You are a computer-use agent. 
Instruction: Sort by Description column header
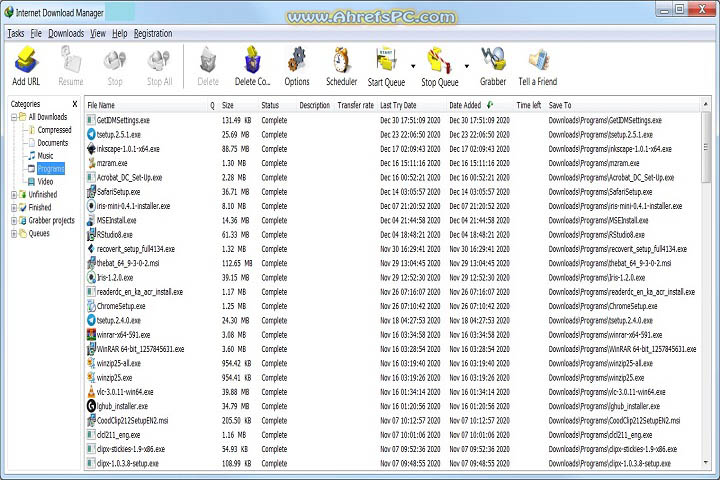315,105
